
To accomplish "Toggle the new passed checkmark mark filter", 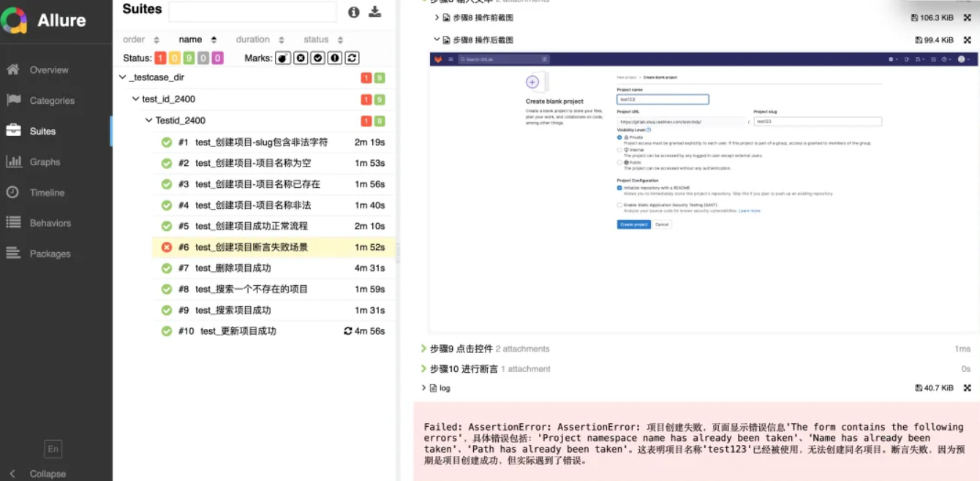I will tap(317, 58).
